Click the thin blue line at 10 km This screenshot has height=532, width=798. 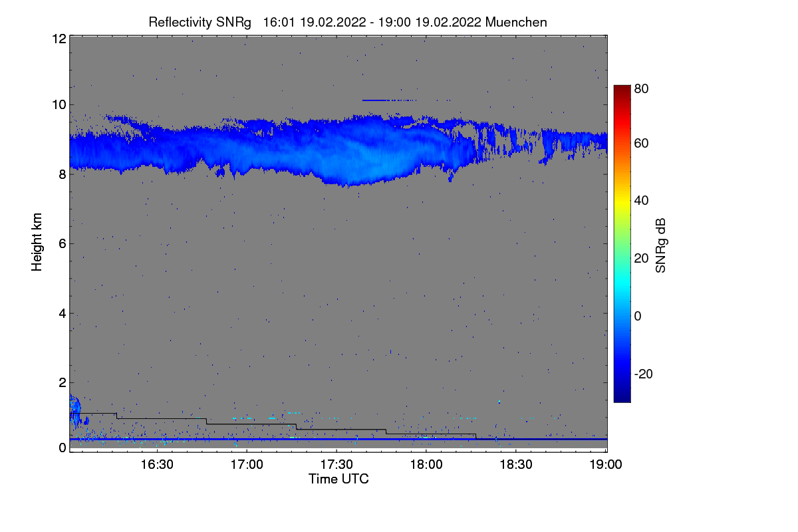tap(389, 100)
